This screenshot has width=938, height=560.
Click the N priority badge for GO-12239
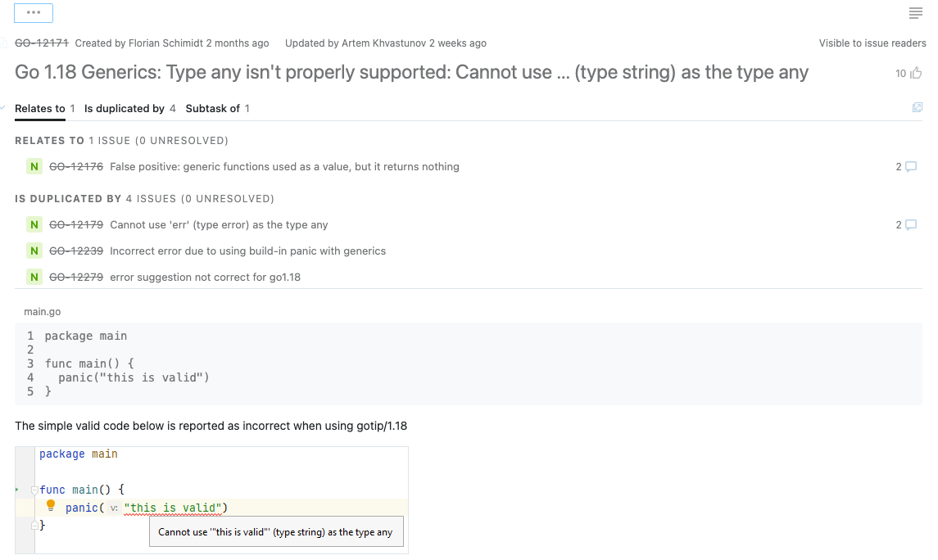pyautogui.click(x=34, y=251)
